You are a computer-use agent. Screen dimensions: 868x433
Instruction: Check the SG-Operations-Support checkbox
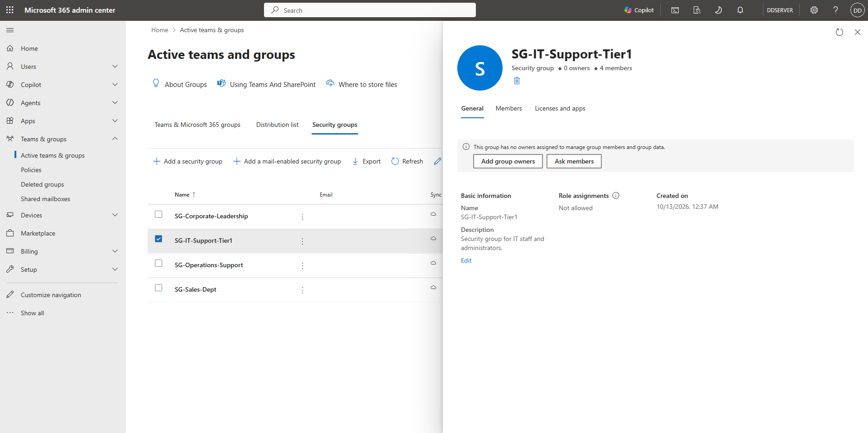(x=158, y=263)
